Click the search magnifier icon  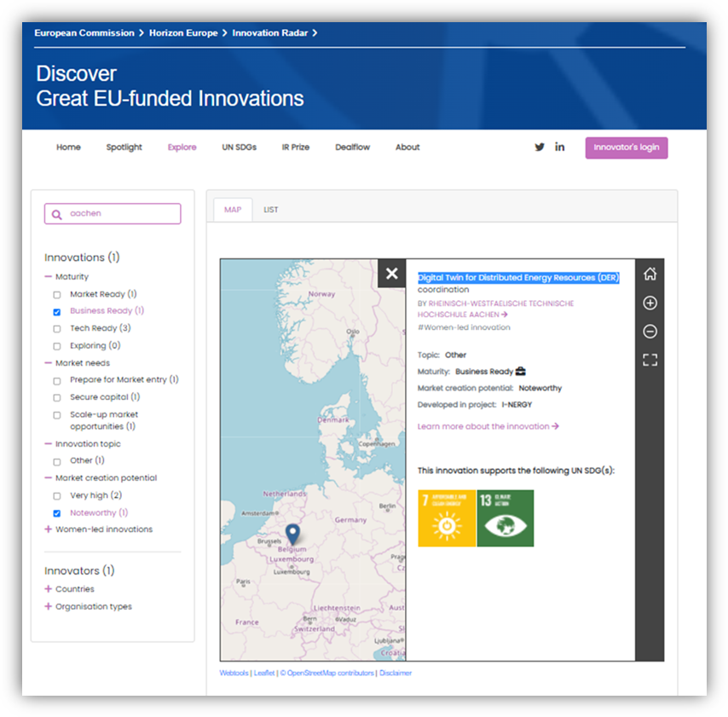coord(56,214)
